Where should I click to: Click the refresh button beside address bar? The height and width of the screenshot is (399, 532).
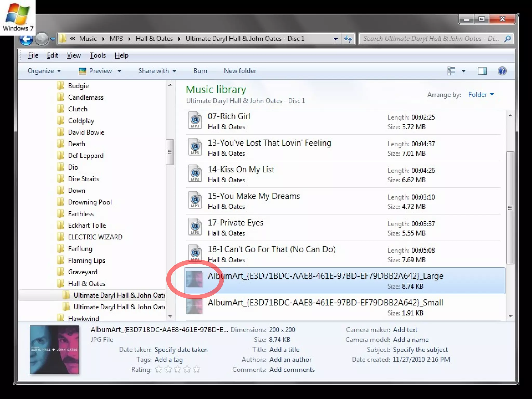[348, 39]
